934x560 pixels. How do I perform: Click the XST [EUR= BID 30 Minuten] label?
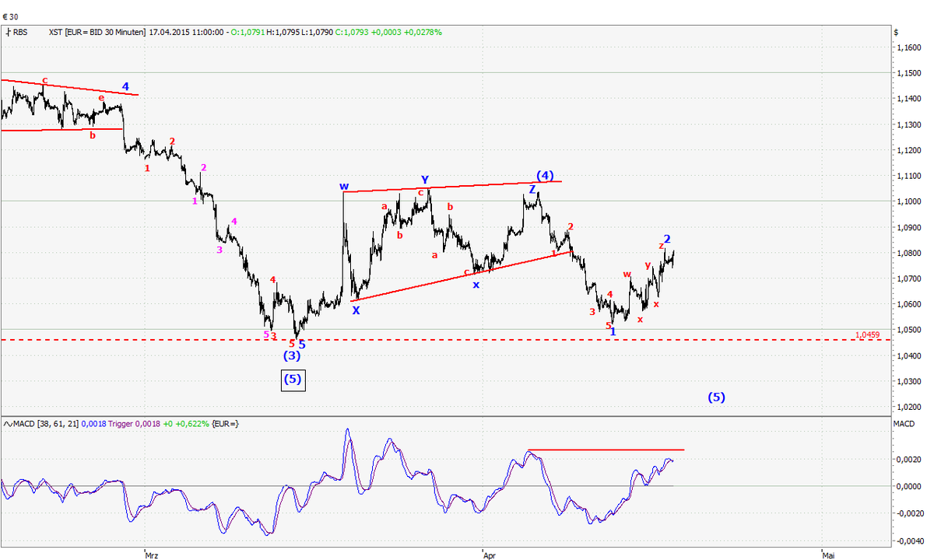(x=97, y=32)
